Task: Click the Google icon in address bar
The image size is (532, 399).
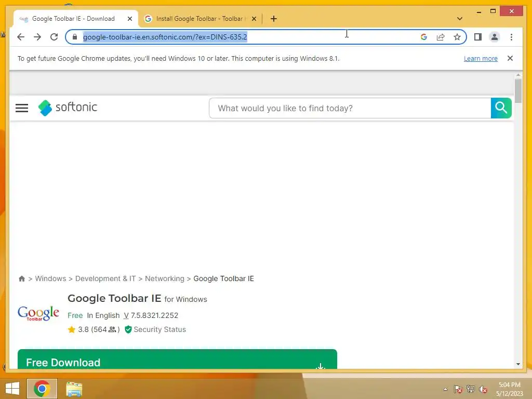Action: pos(424,37)
